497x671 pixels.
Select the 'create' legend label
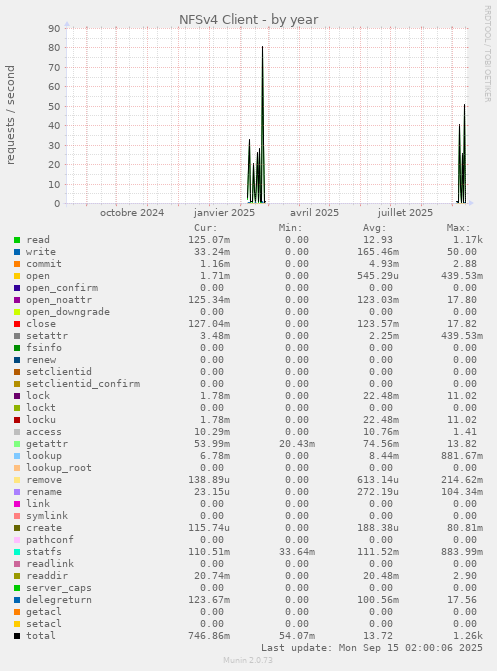coord(44,528)
